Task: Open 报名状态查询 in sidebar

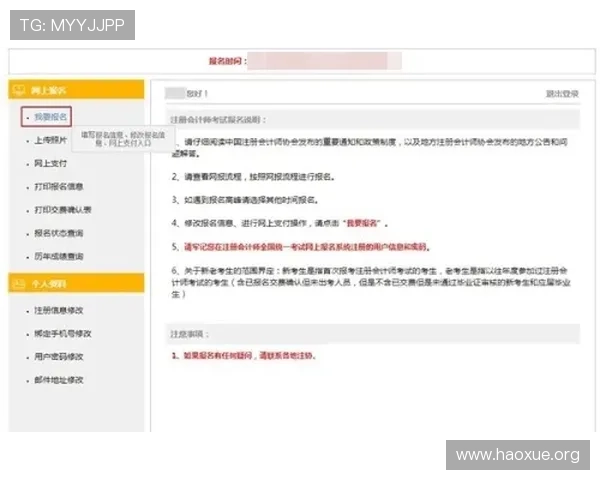Action: point(59,233)
